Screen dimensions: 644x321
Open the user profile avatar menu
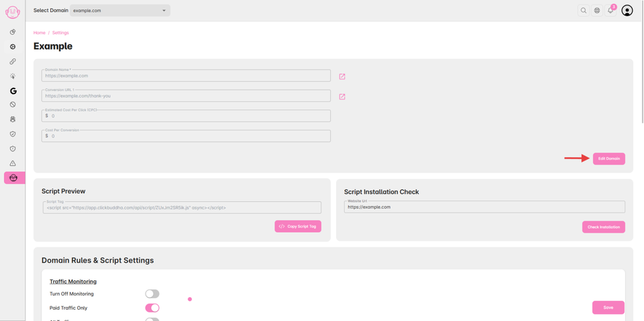[627, 11]
